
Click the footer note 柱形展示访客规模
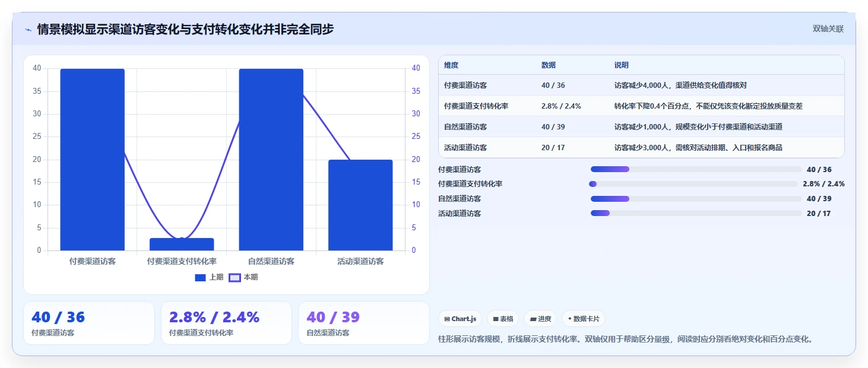click(625, 340)
